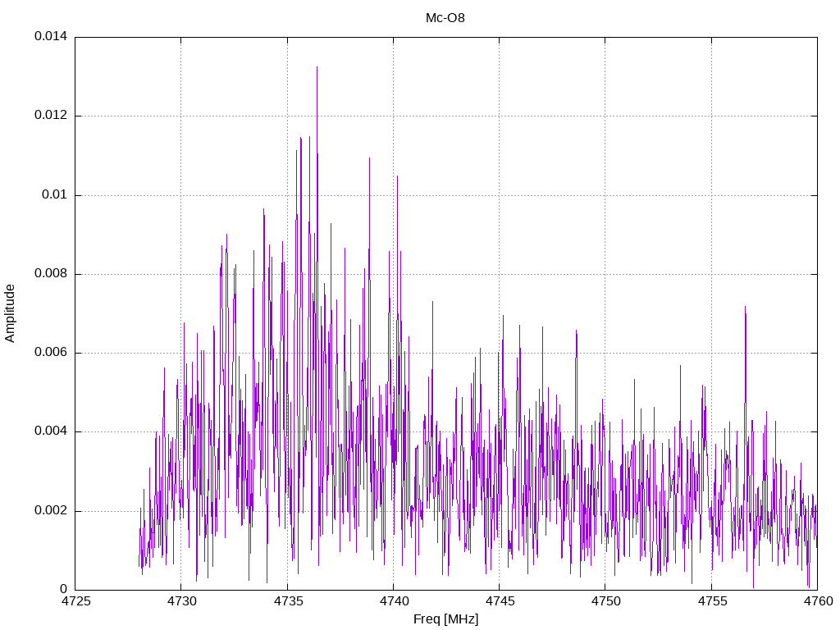Click y-axis tick label 0.014

tap(52, 36)
